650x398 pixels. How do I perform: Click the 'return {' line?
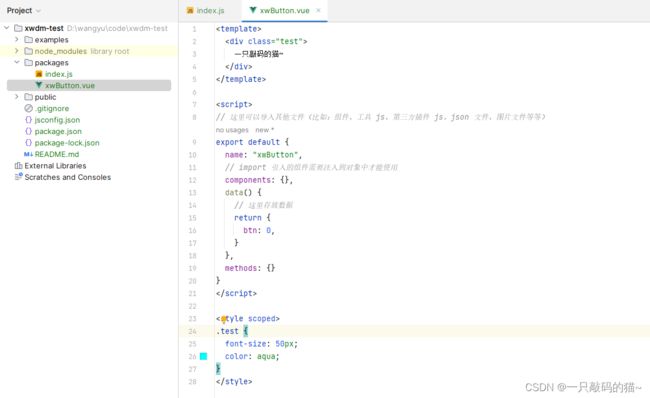click(x=252, y=218)
